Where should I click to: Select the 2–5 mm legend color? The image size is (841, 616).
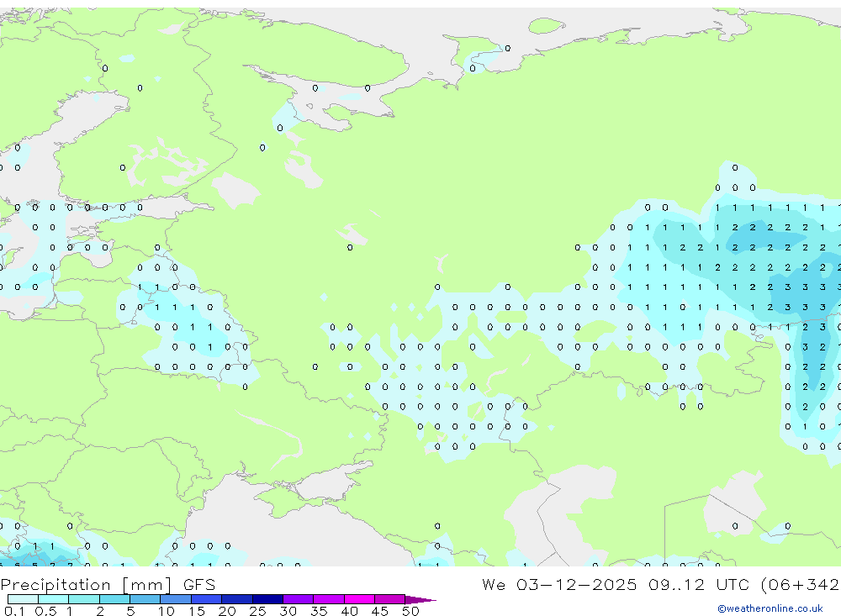pyautogui.click(x=114, y=599)
